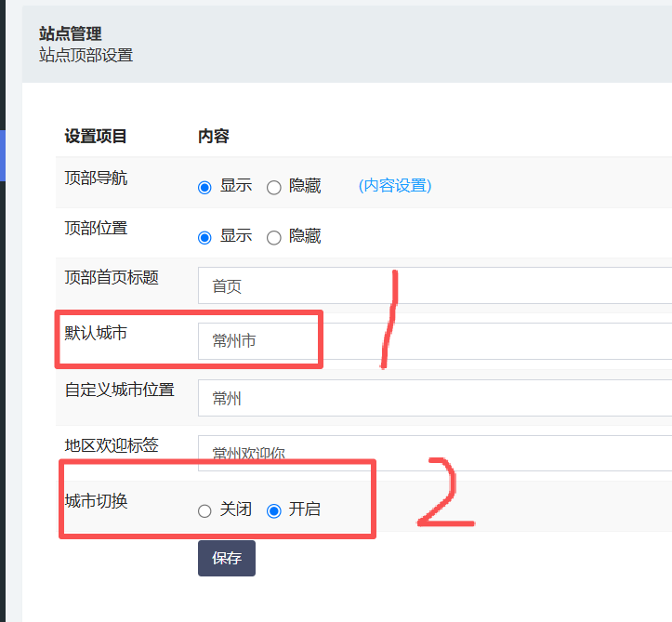Choose 隐藏 for 顶部位置

[x=274, y=237]
